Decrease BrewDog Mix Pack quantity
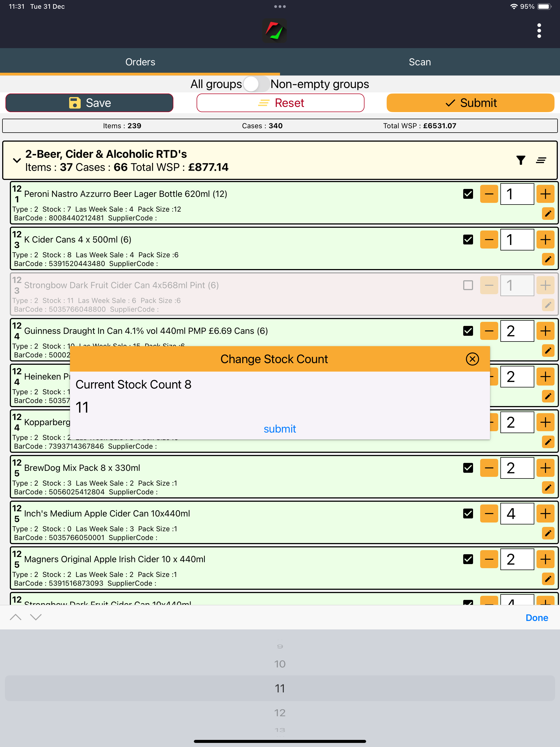Image resolution: width=560 pixels, height=747 pixels. [489, 468]
